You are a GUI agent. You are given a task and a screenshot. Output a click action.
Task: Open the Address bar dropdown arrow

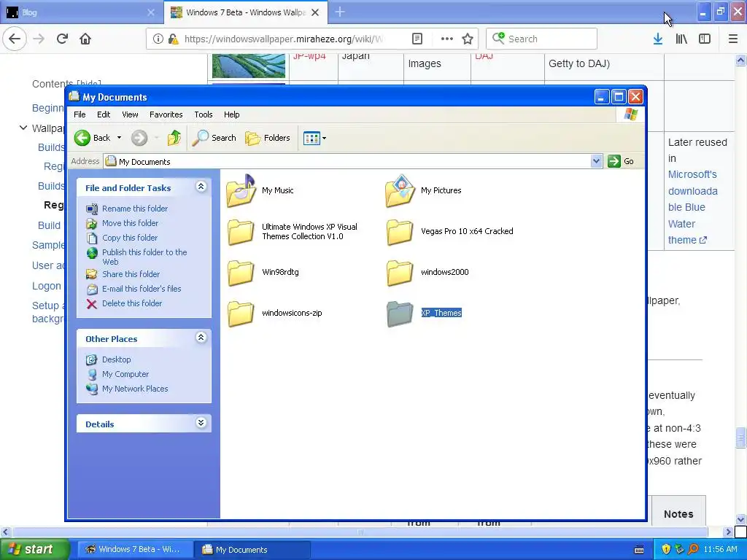597,161
